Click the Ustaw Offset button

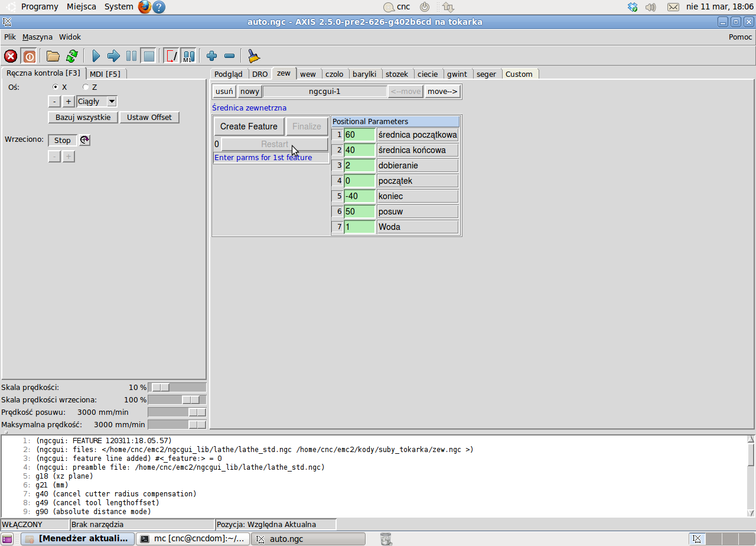(149, 117)
